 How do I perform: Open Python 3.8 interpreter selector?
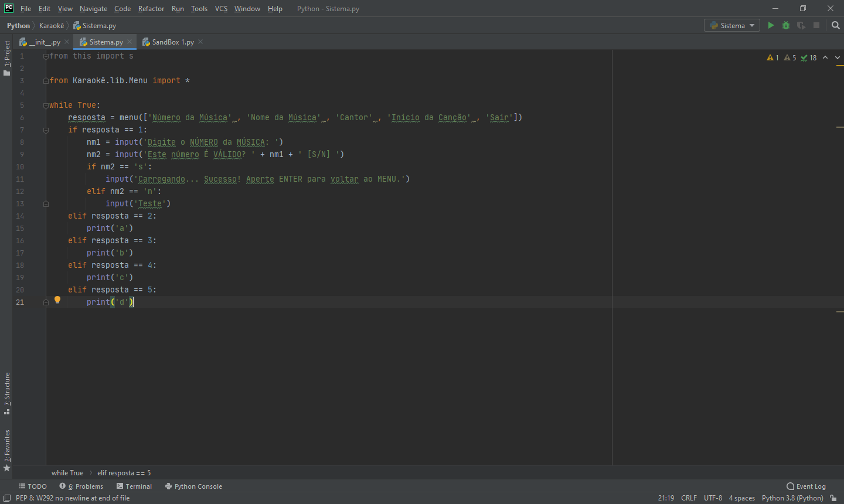point(792,498)
